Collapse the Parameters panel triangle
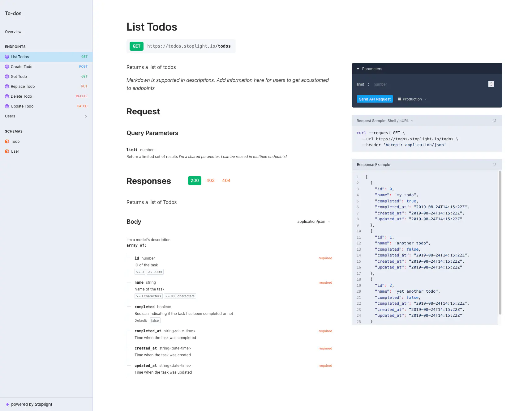Screen dimensions: 532x411 click(x=358, y=69)
